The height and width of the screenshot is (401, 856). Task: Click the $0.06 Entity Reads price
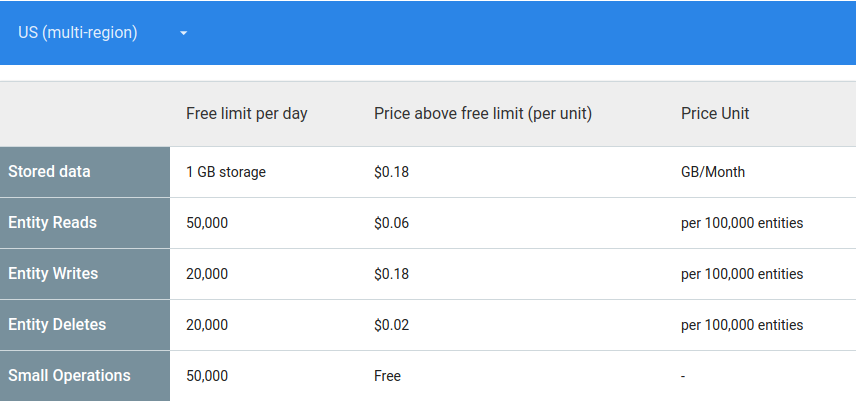[392, 223]
